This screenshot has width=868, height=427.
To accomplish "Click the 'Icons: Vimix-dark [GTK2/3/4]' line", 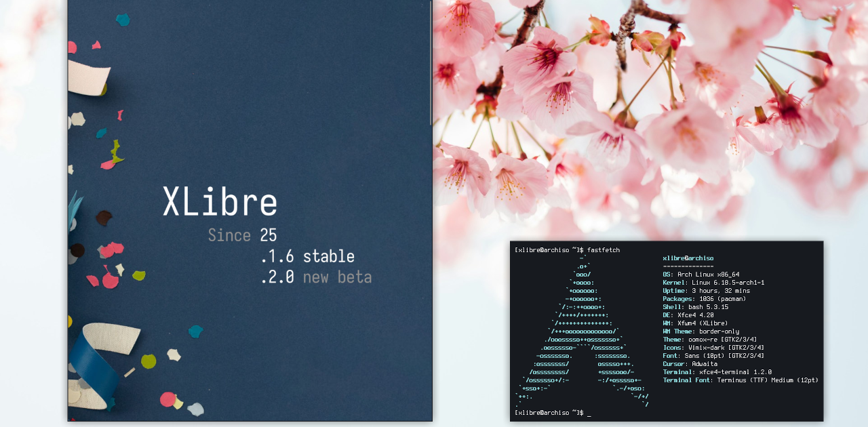I will pos(713,348).
